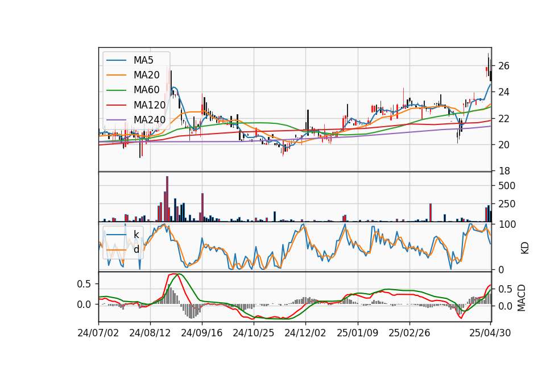Screen dimensions: 546x392
Task: Click the MA20 legend label
Action: (x=147, y=75)
